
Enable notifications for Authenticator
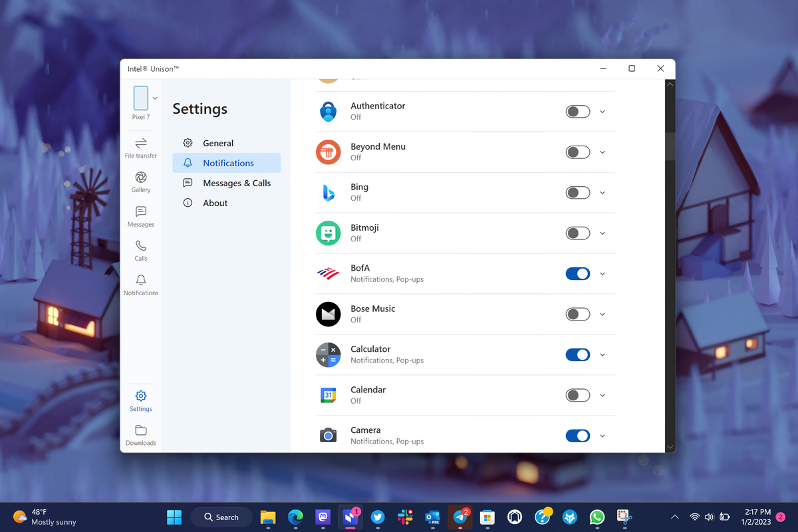[x=577, y=111]
